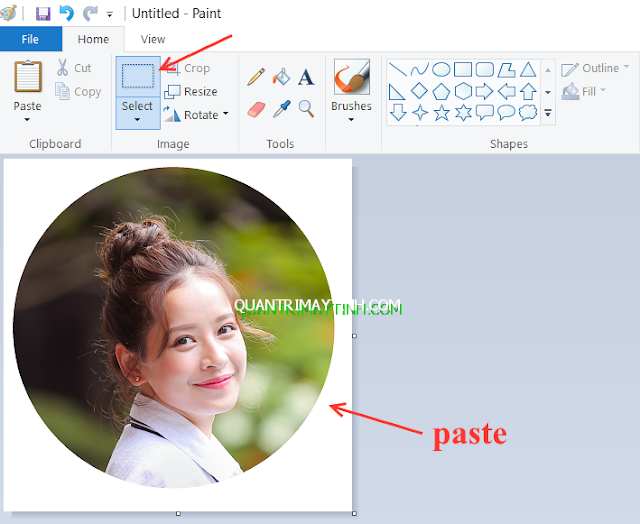Click the Save icon in title bar
This screenshot has width=640, height=524.
tap(43, 14)
